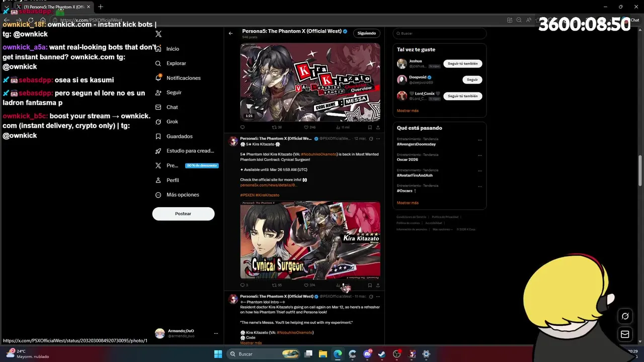
Task: Open Grok in the sidebar
Action: pos(167,122)
